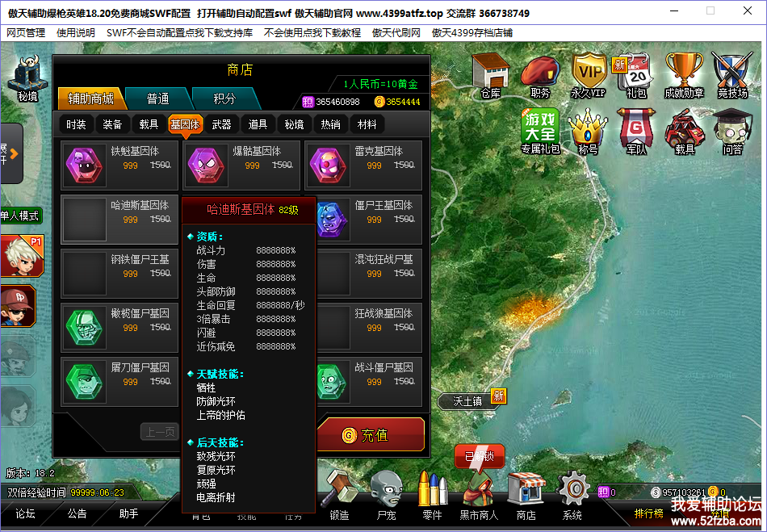The height and width of the screenshot is (532, 767).
Task: Select the 雷克基因体 shop item
Action: click(363, 165)
